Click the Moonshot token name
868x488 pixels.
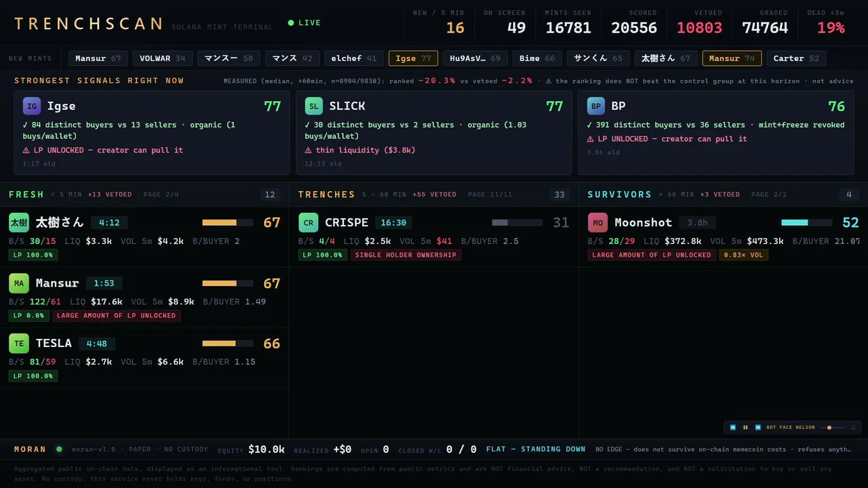click(643, 222)
